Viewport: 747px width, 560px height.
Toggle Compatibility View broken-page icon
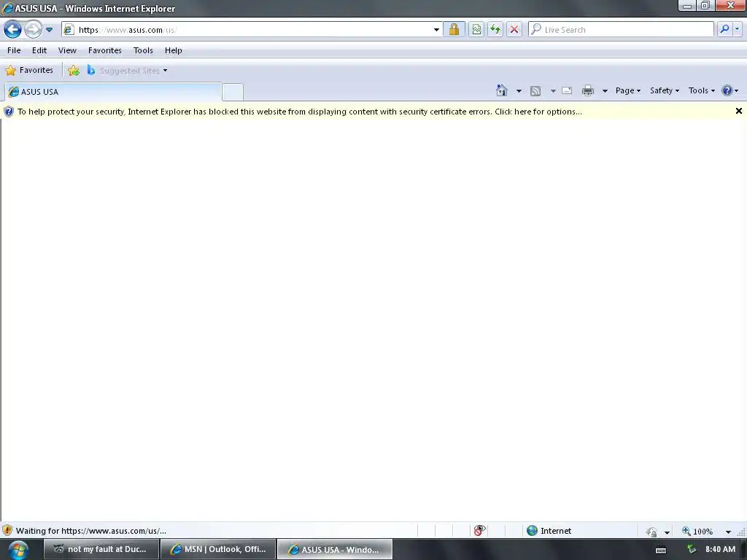click(476, 29)
